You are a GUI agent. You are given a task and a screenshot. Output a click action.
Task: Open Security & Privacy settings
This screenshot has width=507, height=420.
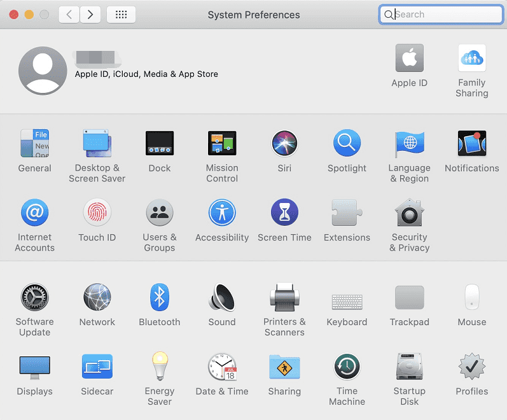point(409,213)
